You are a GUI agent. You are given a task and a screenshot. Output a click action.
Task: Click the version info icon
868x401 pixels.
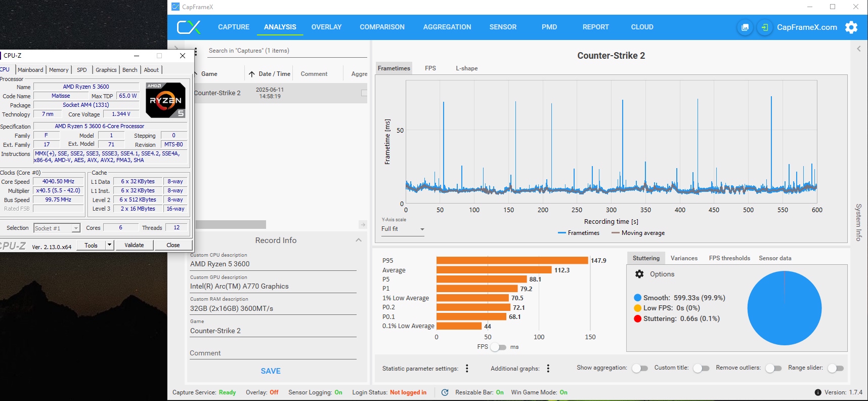click(818, 392)
